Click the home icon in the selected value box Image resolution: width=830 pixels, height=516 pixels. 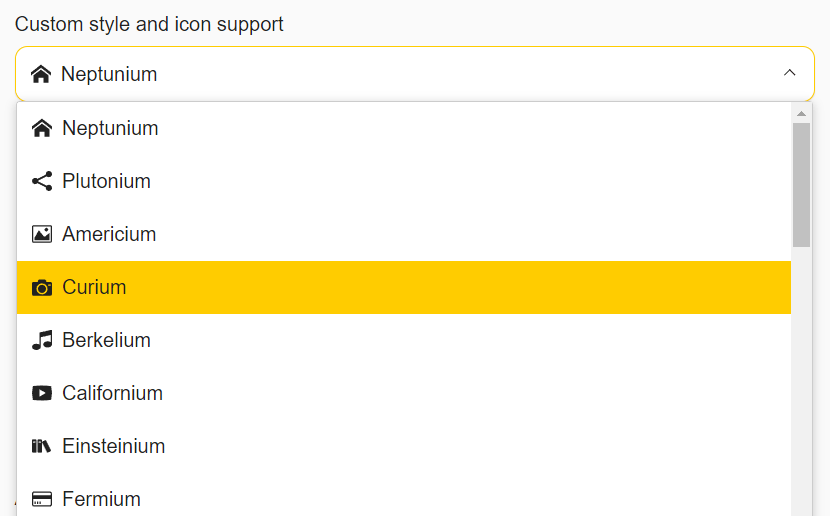click(x=41, y=74)
